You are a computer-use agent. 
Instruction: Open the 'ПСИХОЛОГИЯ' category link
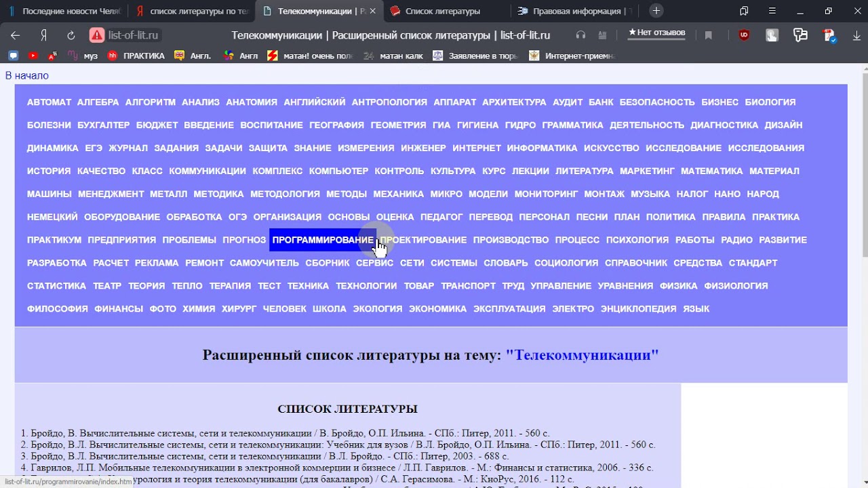coord(637,240)
